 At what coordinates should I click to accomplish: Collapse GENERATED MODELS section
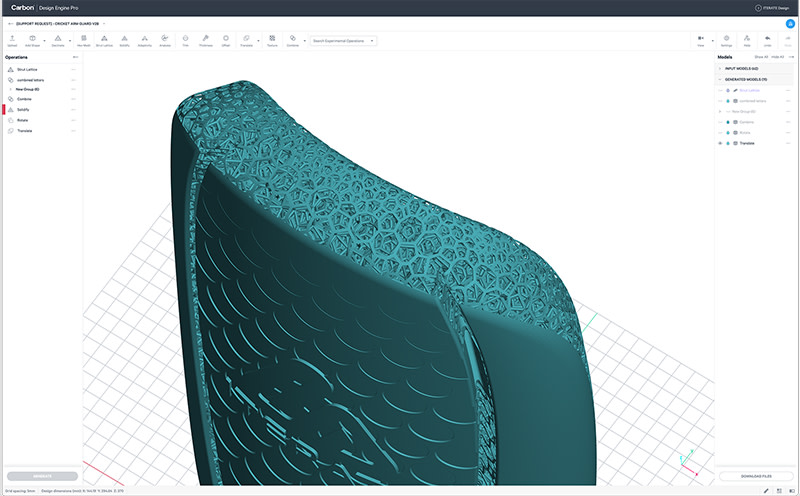tap(720, 80)
